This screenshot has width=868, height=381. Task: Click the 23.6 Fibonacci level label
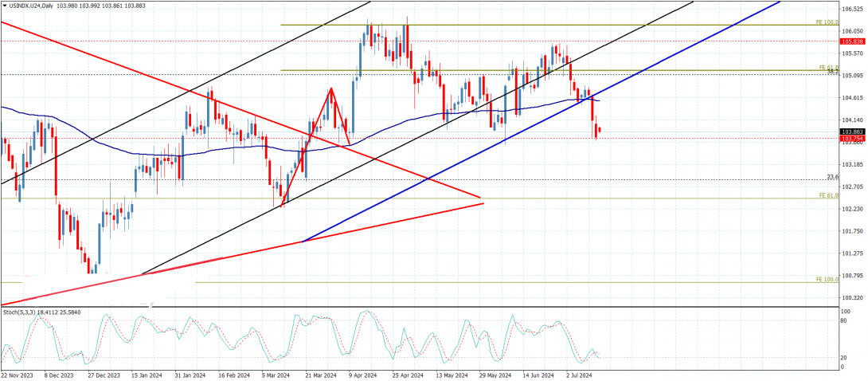click(x=833, y=177)
